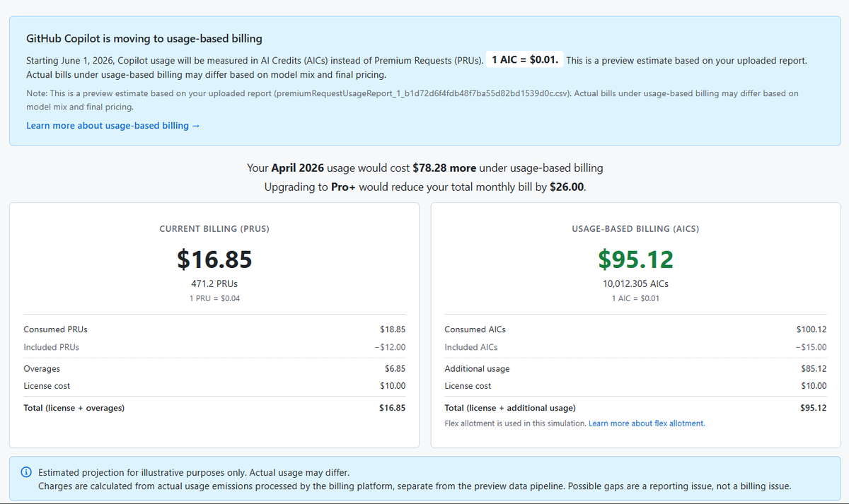This screenshot has width=849, height=504.
Task: Click the 'Included PRUs' row label
Action: pos(52,347)
